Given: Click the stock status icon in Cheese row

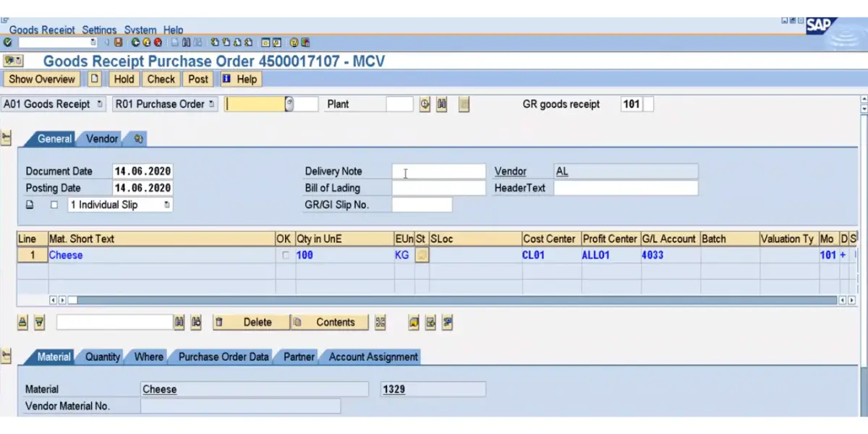Looking at the screenshot, I should point(422,255).
